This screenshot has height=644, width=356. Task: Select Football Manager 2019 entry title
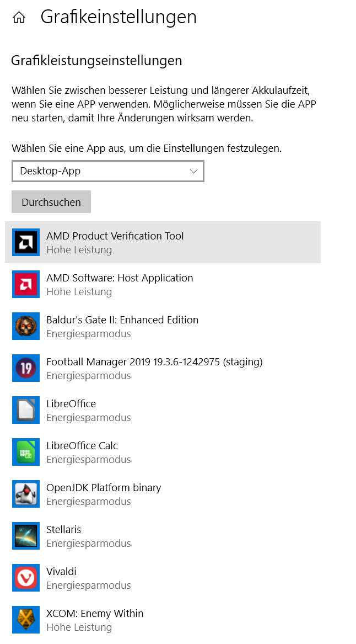154,362
